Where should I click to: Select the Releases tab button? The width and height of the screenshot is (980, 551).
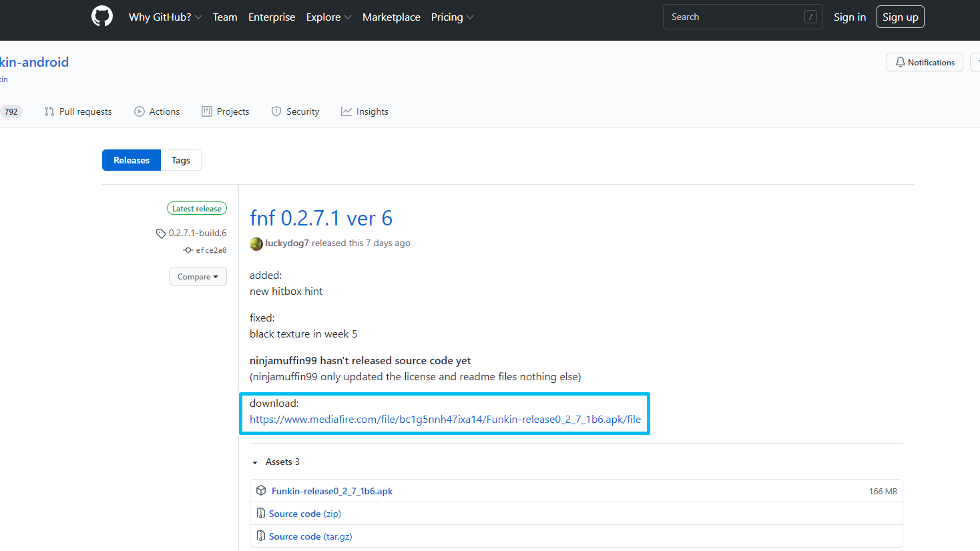click(x=132, y=160)
